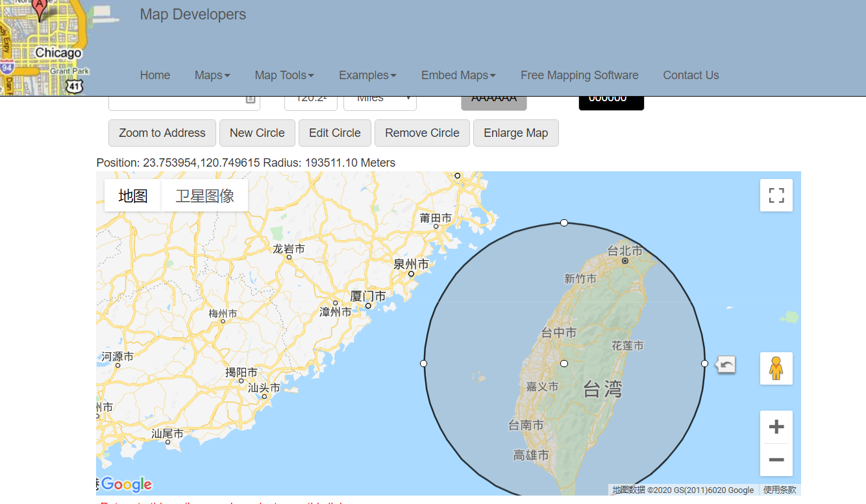The height and width of the screenshot is (504, 866).
Task: Click Remove Circle button
Action: (422, 133)
